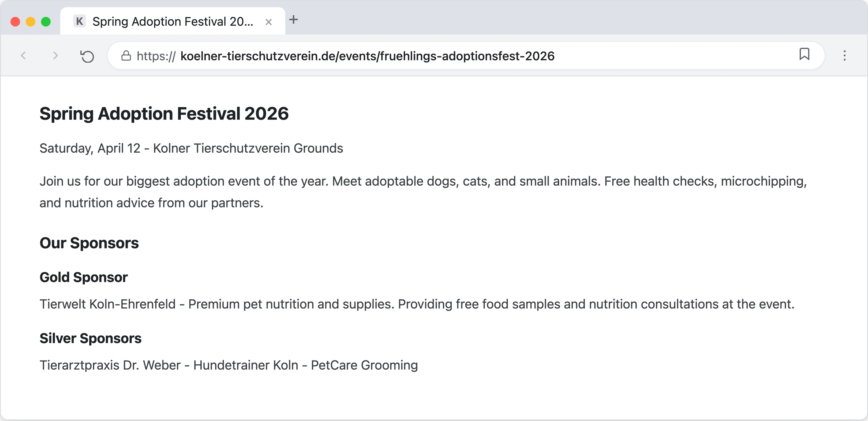Open the browser options three-dot menu

coord(844,56)
